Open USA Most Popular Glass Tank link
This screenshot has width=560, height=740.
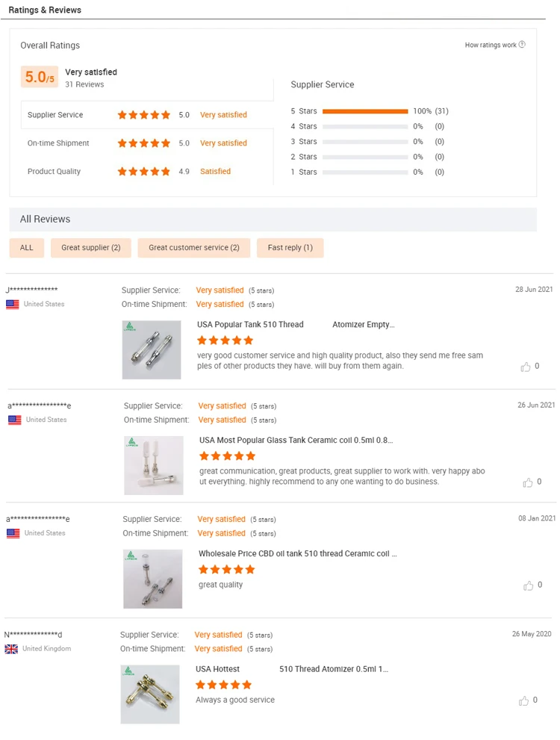click(x=296, y=441)
